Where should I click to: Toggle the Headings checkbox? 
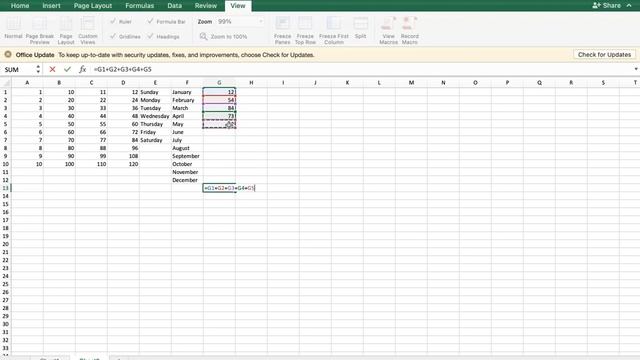click(150, 36)
